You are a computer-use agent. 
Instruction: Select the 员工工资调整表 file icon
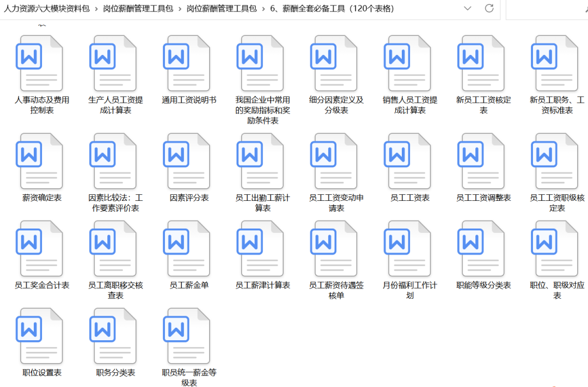click(x=481, y=161)
